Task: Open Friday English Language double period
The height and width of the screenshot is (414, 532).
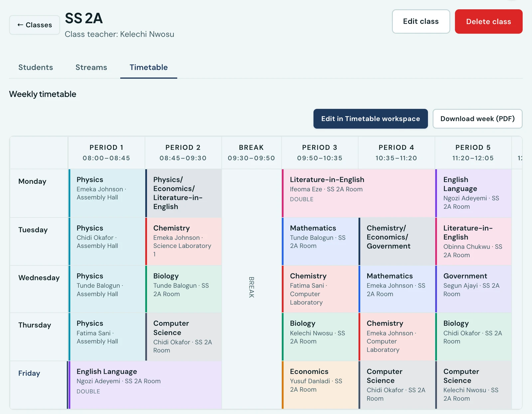Action: 145,385
